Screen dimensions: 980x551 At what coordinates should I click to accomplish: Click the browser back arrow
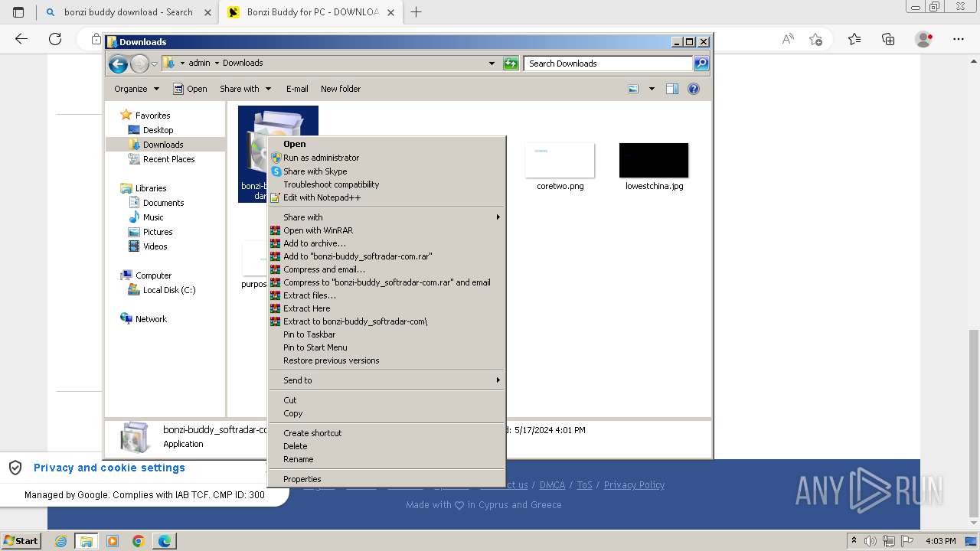21,39
